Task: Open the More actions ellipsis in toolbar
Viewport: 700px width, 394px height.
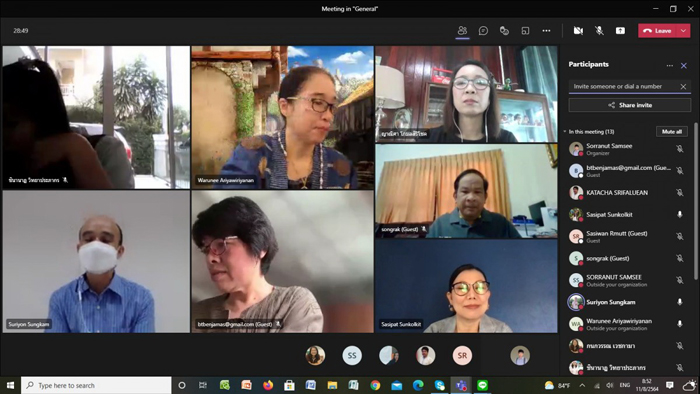Action: (x=546, y=31)
